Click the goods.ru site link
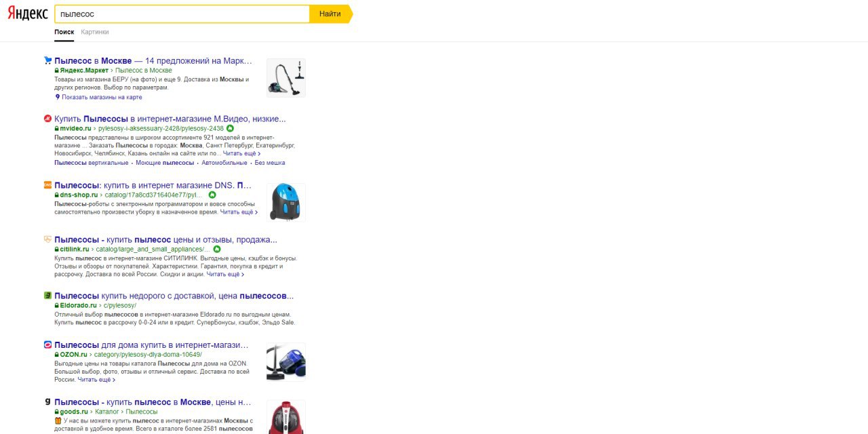Screen dimensions: 868x434 click(74, 411)
